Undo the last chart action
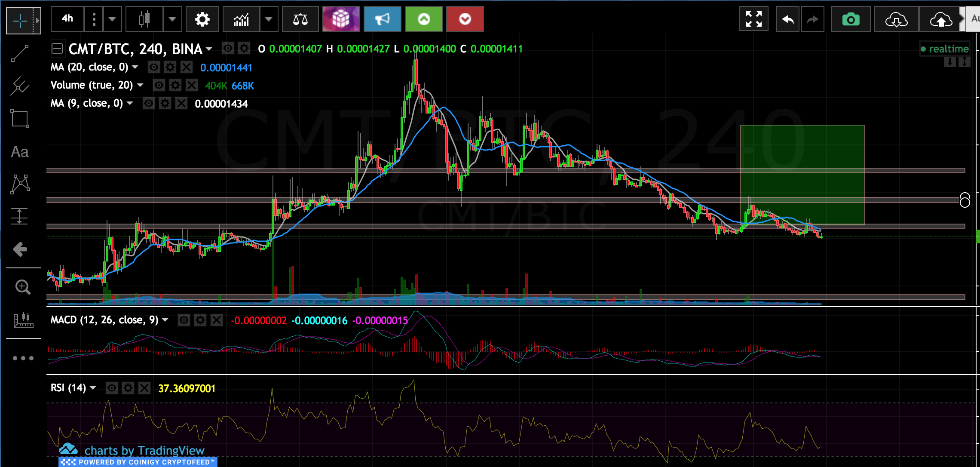The height and width of the screenshot is (467, 980). point(787,19)
